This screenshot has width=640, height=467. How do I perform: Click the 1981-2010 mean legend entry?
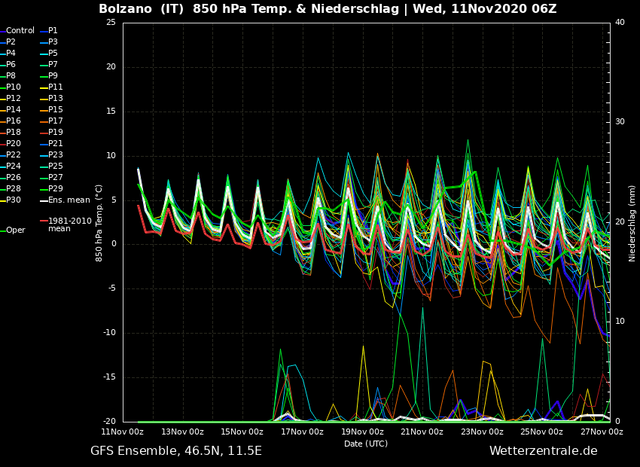[x=65, y=225]
